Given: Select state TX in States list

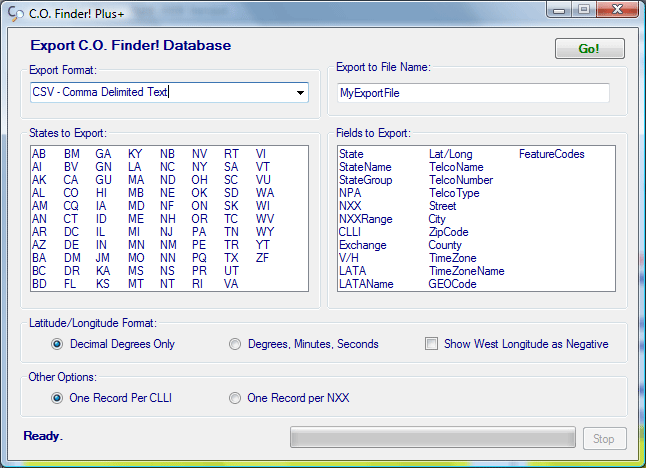Looking at the screenshot, I should (231, 258).
